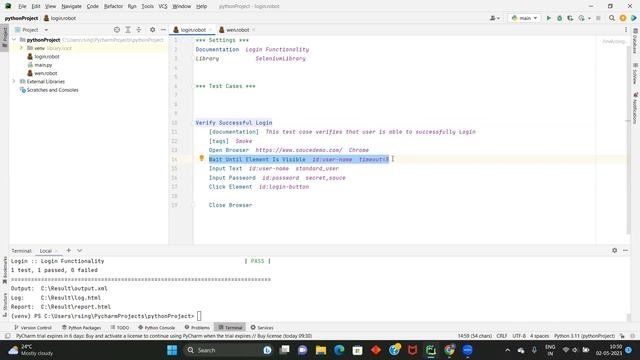The image size is (640, 360).
Task: Run with coverage toolbar icon
Action: (570, 18)
